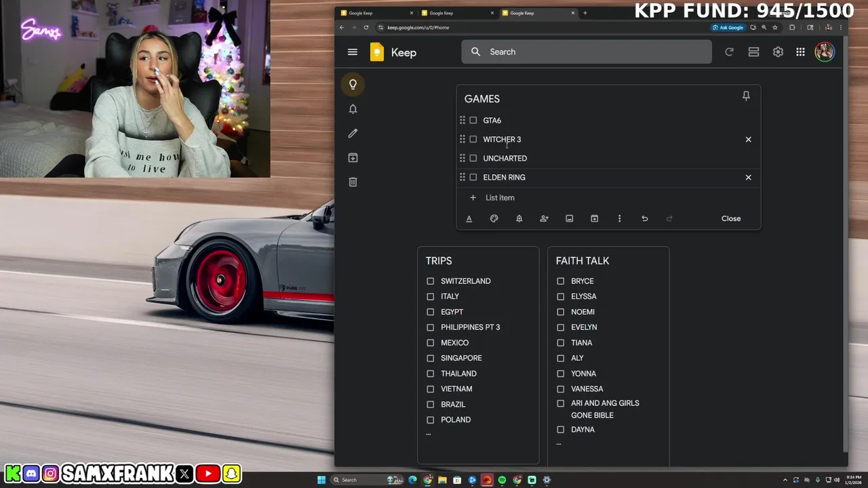Open the browser extensions puzzle icon
Viewport: 868px width, 488px height.
coord(792,28)
